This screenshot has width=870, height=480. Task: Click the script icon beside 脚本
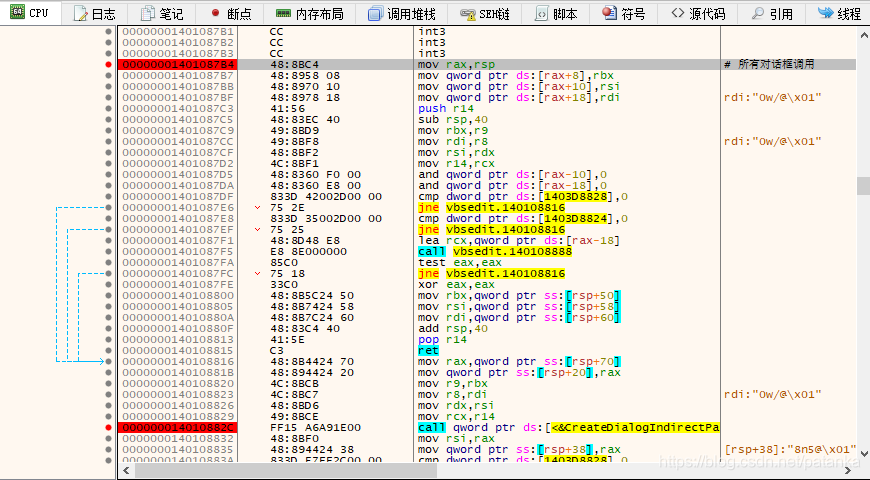point(541,13)
